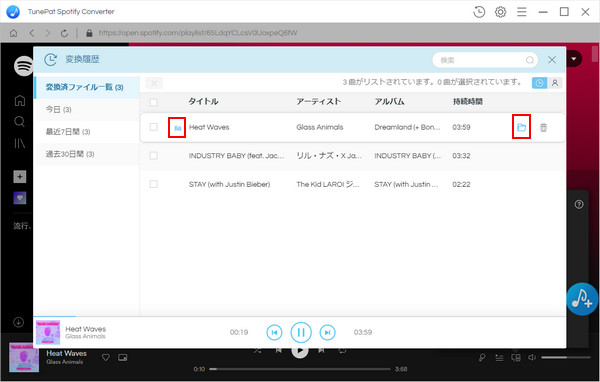Skip to next track in history player
The image size is (600, 382).
tap(328, 332)
